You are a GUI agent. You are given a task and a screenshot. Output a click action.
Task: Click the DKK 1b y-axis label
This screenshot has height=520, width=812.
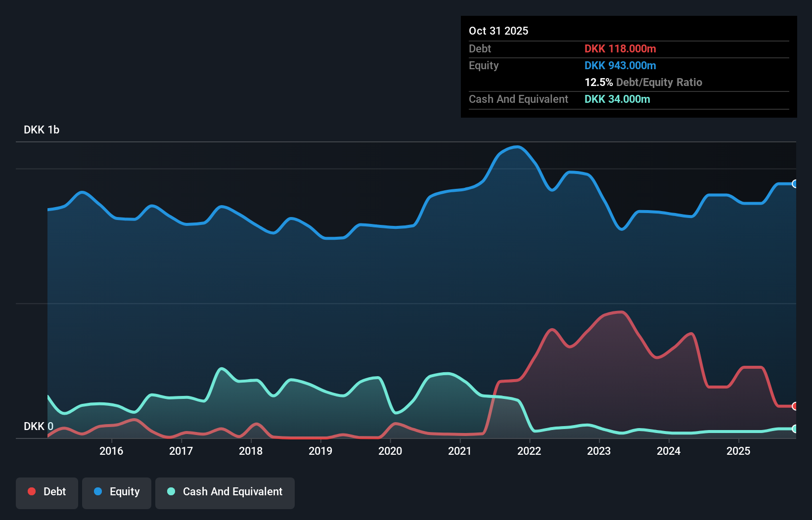[x=42, y=130]
